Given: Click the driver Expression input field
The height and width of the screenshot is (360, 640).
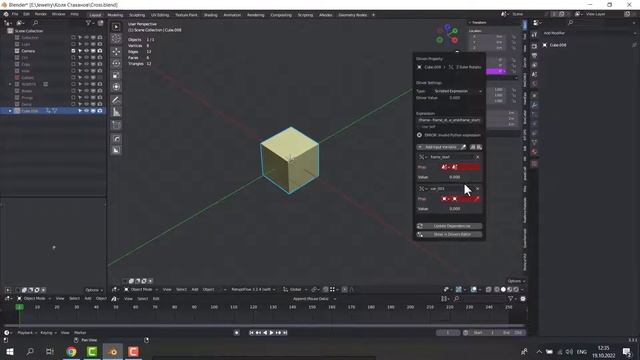Looking at the screenshot, I should point(449,120).
